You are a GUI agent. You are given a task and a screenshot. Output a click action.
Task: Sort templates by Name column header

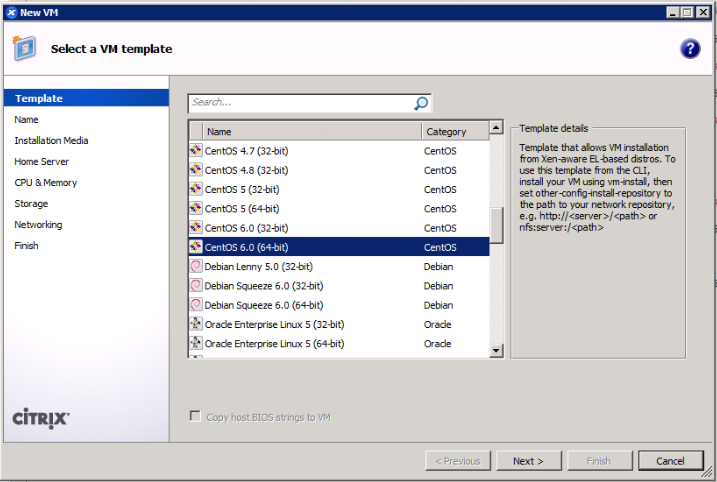(311, 131)
